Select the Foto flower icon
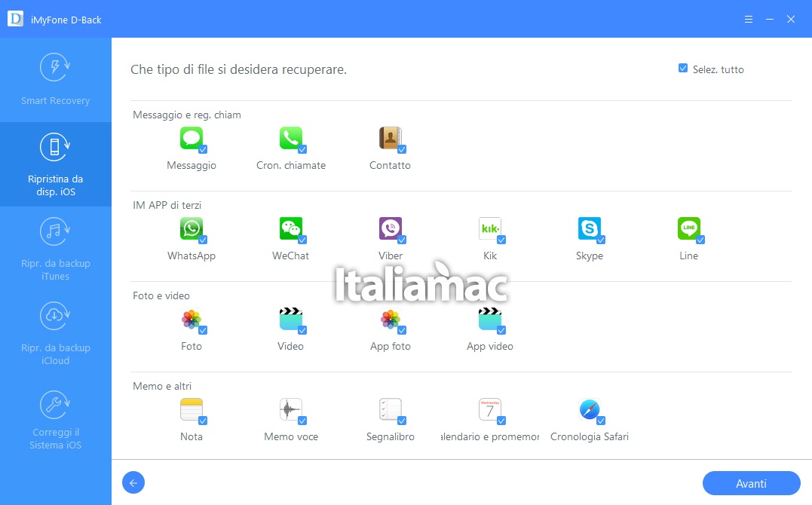812x505 pixels. click(191, 319)
